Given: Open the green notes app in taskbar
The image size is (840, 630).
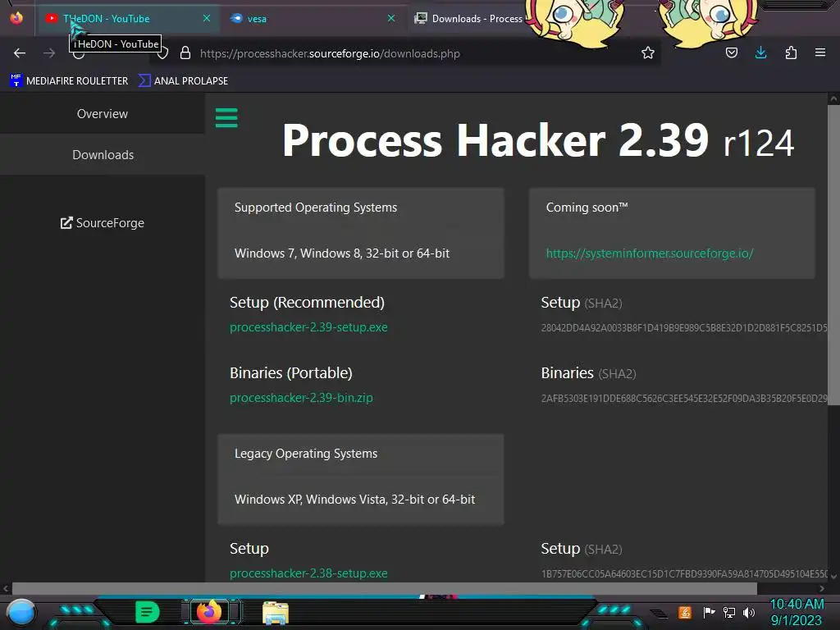Looking at the screenshot, I should (x=147, y=612).
